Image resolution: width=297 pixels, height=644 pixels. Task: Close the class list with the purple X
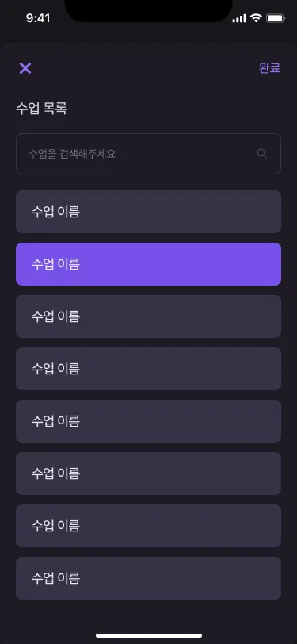(25, 68)
